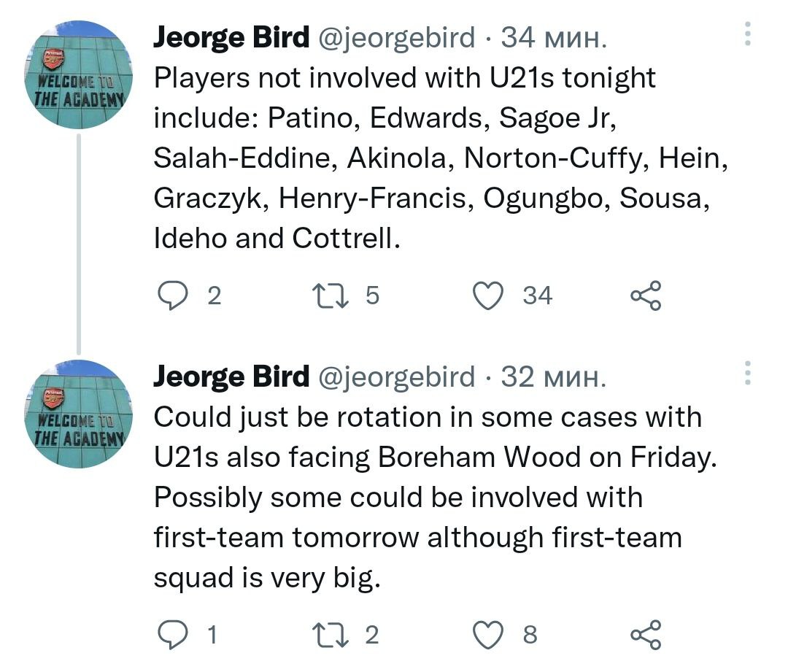Click @jeorgebird handle in first tweet
Screen dimensions: 788x672
(x=397, y=36)
